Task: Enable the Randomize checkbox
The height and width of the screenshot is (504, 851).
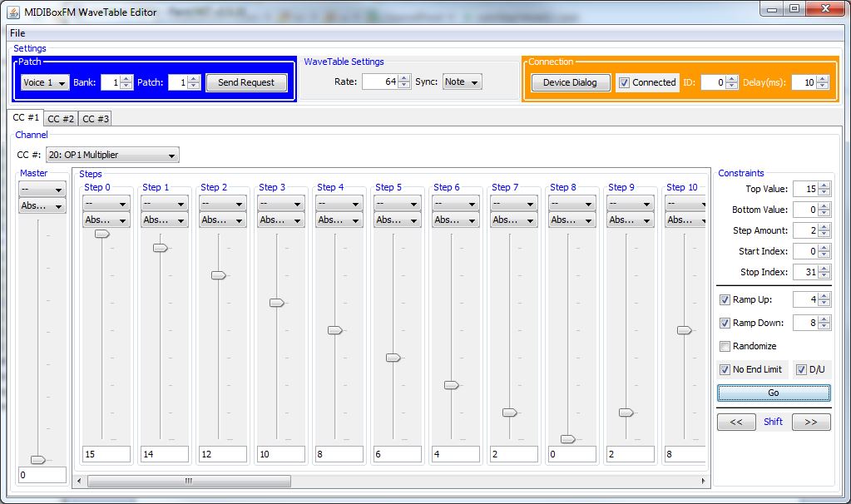Action: (x=725, y=346)
